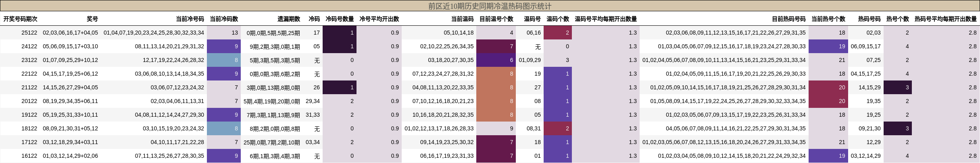Select the 温码号平均每期开出数量 column header

(606, 19)
